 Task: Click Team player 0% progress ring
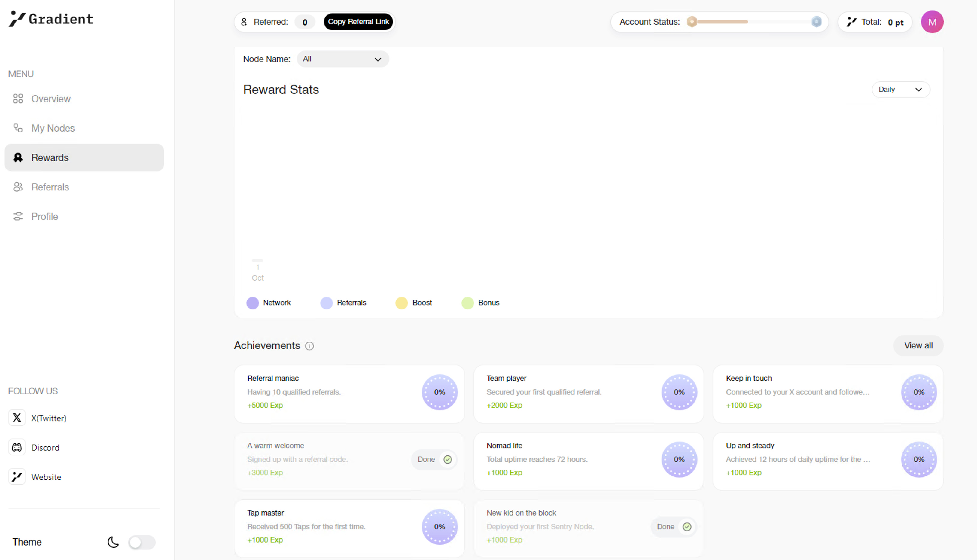click(679, 392)
